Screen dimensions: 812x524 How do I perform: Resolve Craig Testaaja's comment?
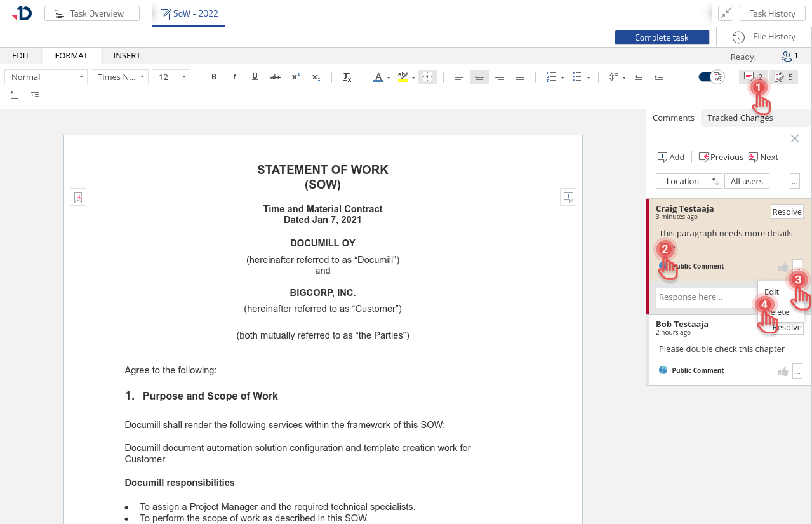(x=787, y=212)
